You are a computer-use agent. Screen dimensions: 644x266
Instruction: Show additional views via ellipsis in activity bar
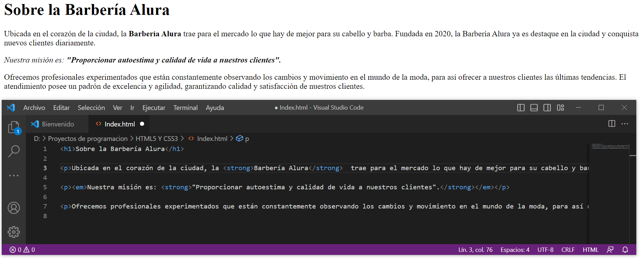click(14, 176)
